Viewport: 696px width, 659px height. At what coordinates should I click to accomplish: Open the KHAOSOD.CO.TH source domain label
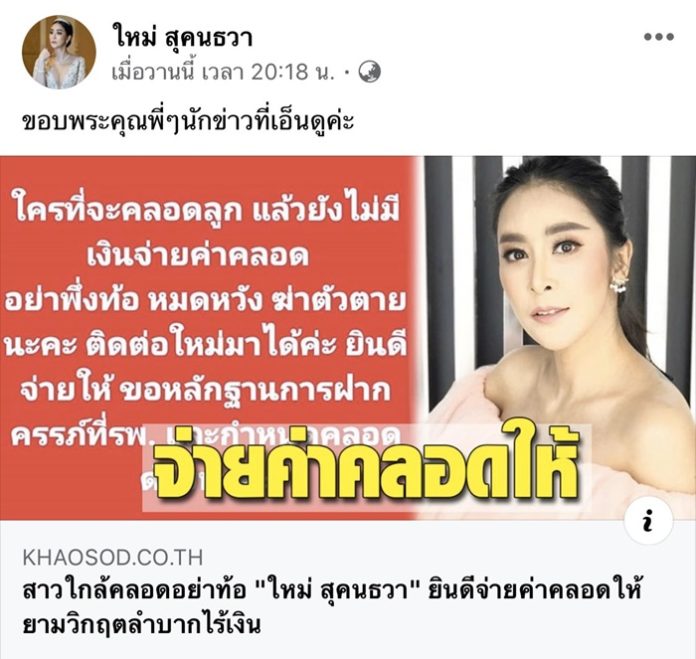pos(113,558)
